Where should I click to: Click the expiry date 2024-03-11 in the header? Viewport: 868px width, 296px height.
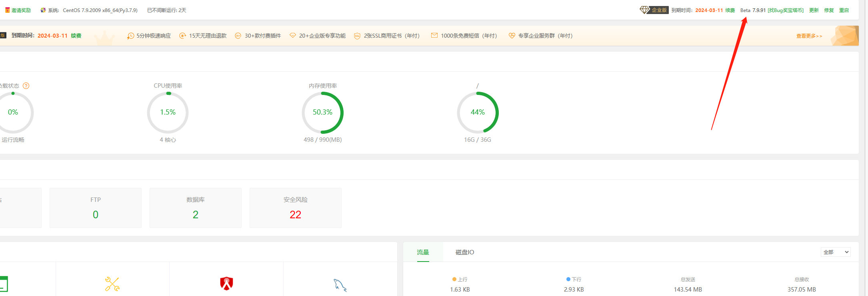coord(709,10)
